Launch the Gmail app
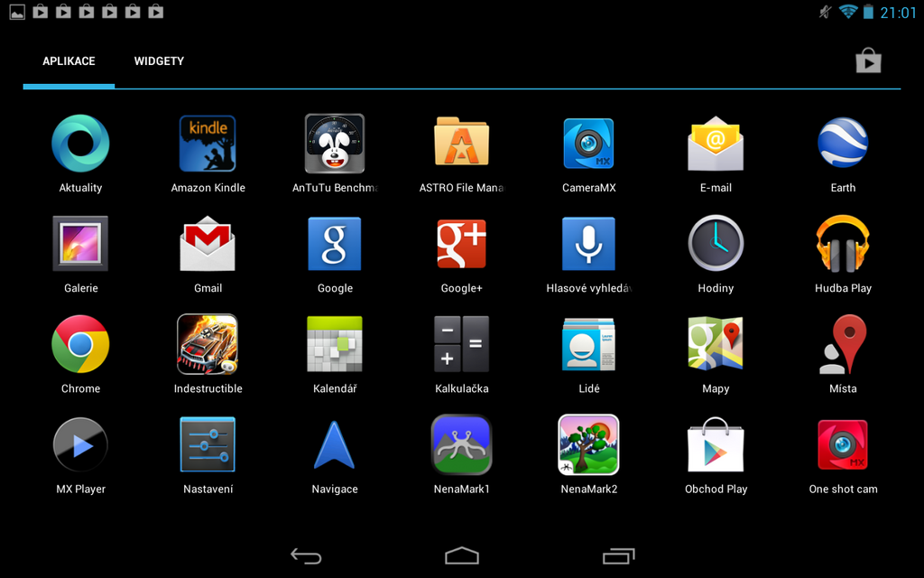The image size is (924, 578). click(x=208, y=243)
